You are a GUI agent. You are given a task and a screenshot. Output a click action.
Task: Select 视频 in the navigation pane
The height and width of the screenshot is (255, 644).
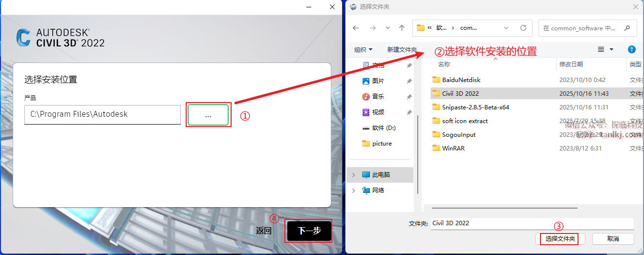378,112
